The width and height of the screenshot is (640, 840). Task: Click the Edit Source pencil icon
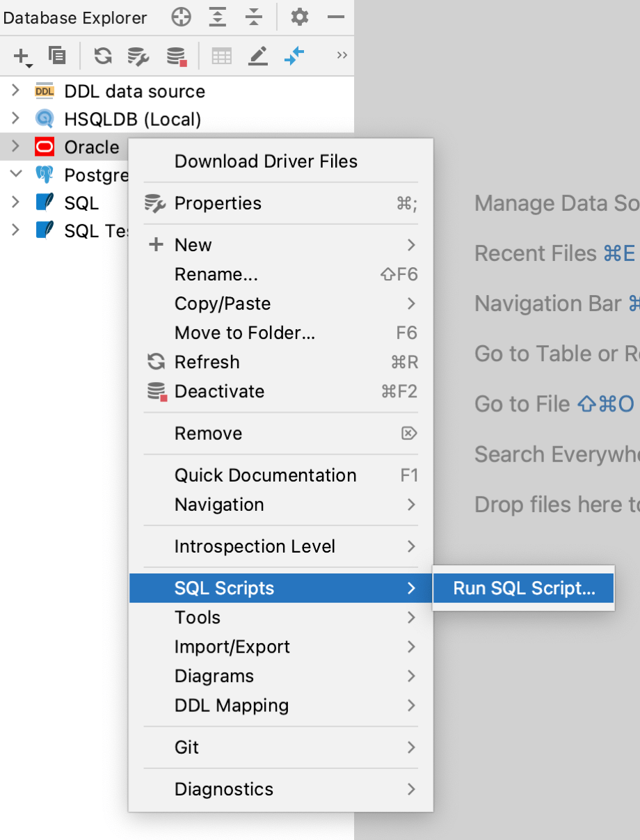click(x=258, y=56)
